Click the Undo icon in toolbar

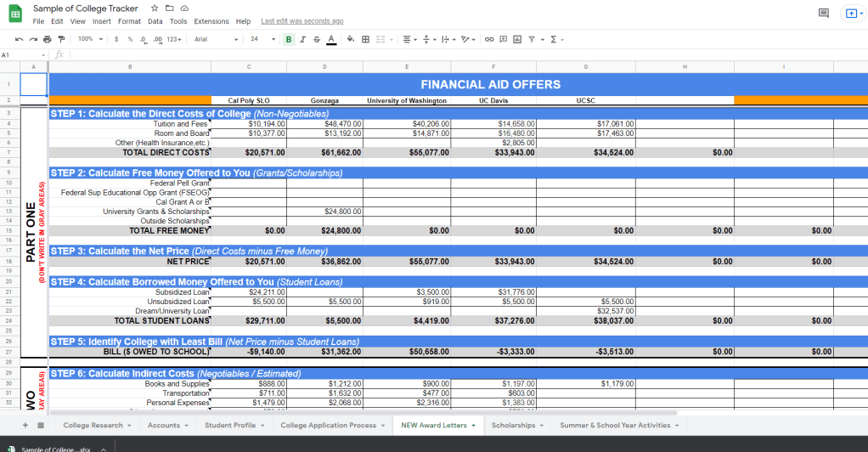tap(19, 39)
